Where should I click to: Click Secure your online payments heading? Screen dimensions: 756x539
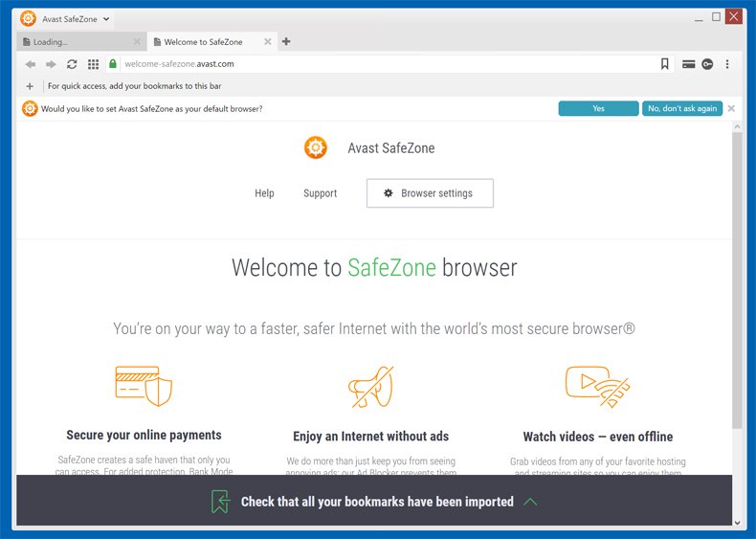pyautogui.click(x=144, y=436)
